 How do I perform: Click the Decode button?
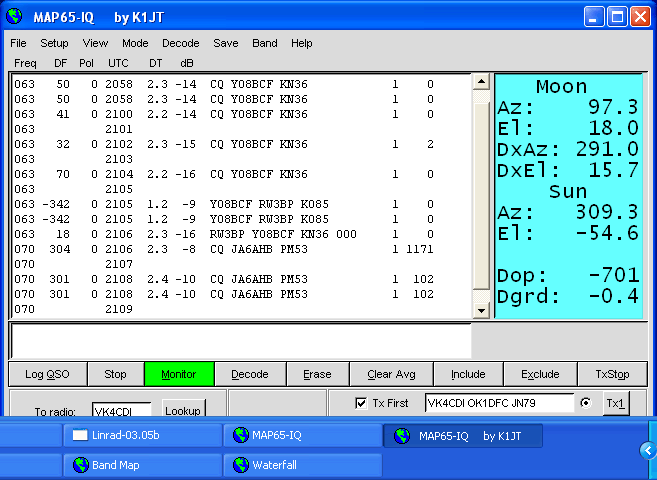click(x=250, y=374)
